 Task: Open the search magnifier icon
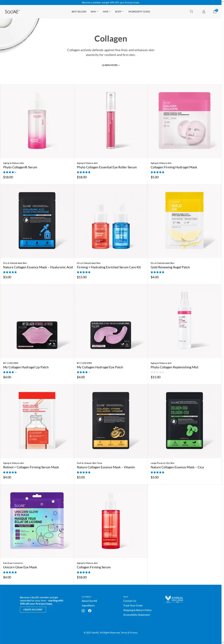point(191,11)
